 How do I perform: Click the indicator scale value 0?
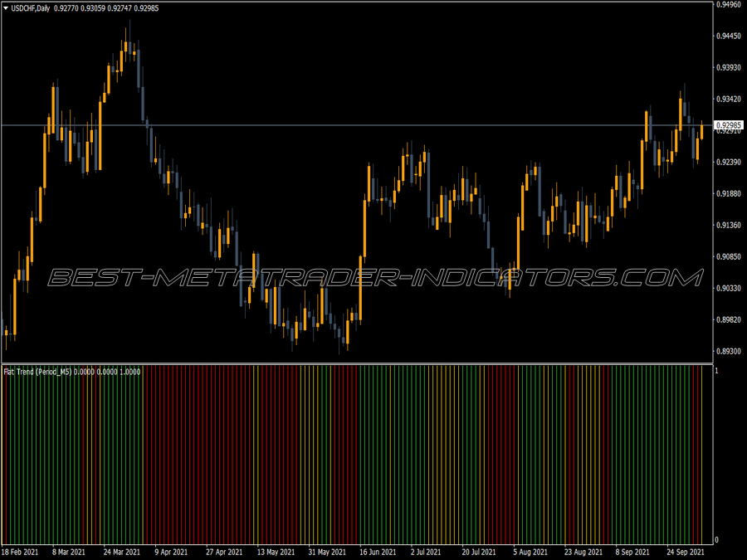pos(716,540)
